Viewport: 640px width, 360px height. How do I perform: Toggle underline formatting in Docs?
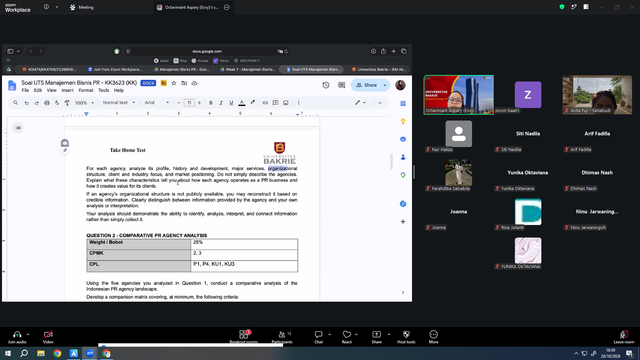click(231, 103)
